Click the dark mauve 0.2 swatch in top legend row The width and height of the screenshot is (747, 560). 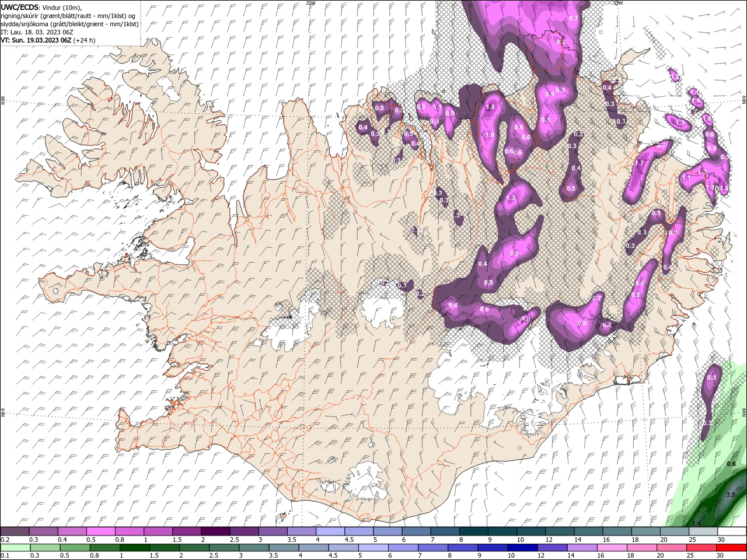click(15, 531)
